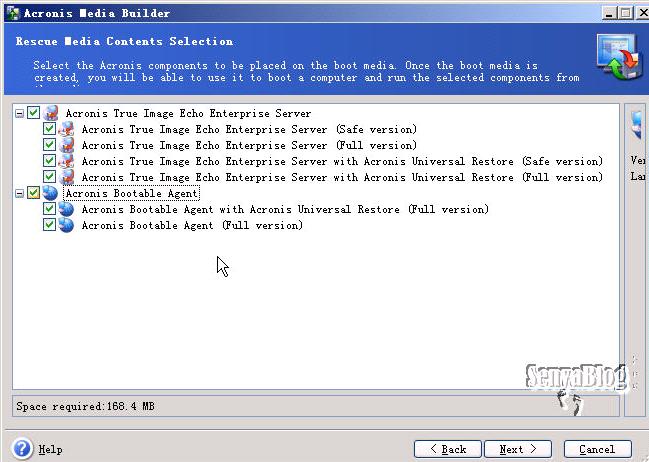Image resolution: width=649 pixels, height=462 pixels.
Task: Click icon beside Server with Universal Restore (Full version)
Action: tap(66, 177)
